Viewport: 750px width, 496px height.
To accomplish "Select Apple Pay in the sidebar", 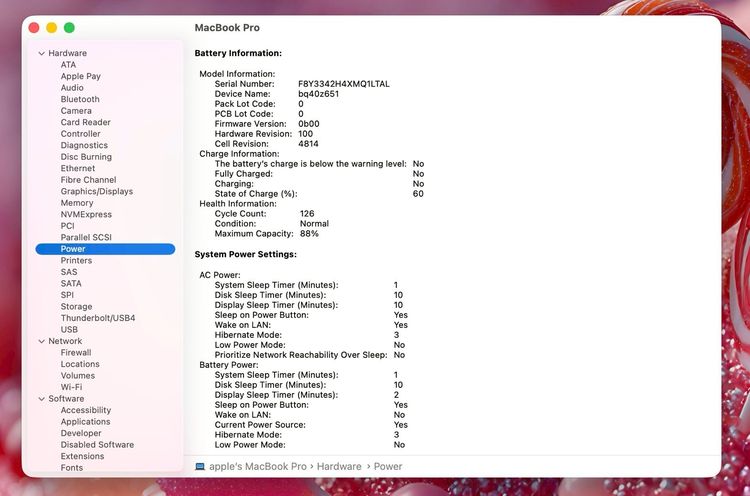I will 80,76.
